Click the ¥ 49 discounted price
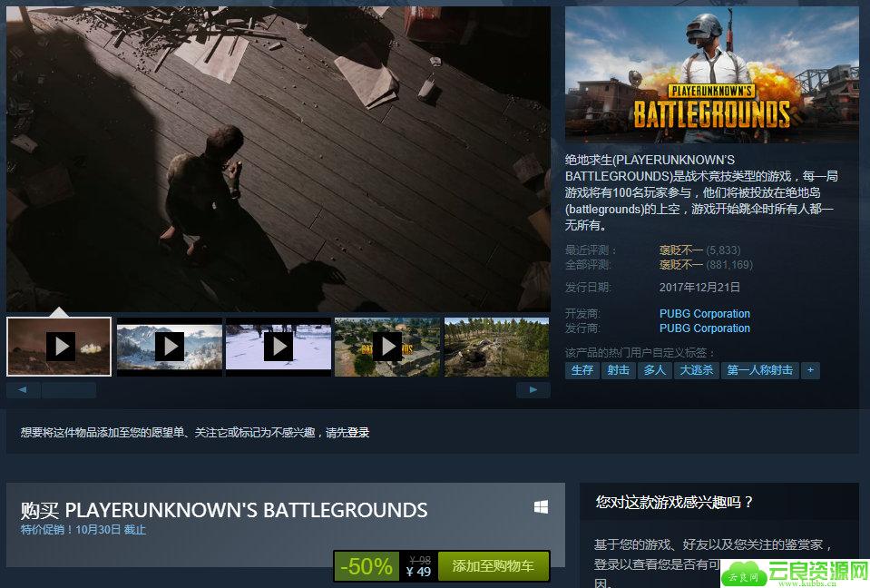This screenshot has width=870, height=588. tap(418, 572)
